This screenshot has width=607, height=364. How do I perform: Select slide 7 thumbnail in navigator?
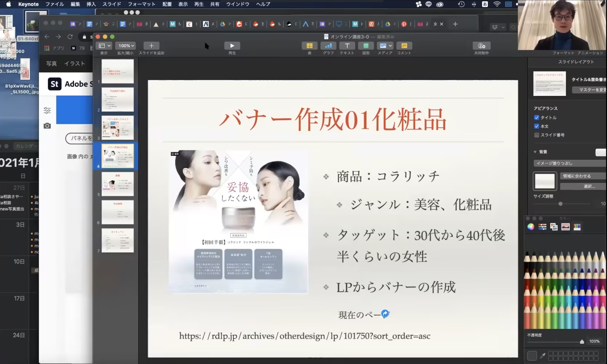click(x=118, y=240)
